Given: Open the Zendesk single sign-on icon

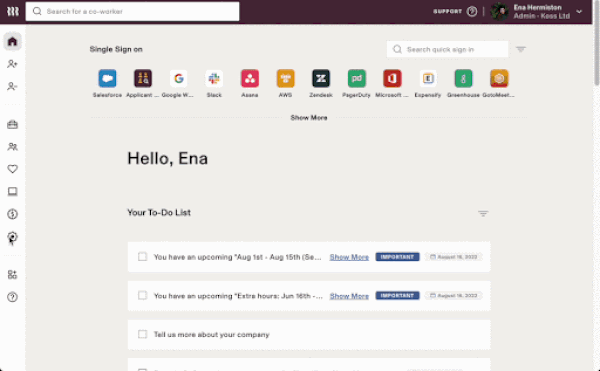Looking at the screenshot, I should (x=321, y=79).
